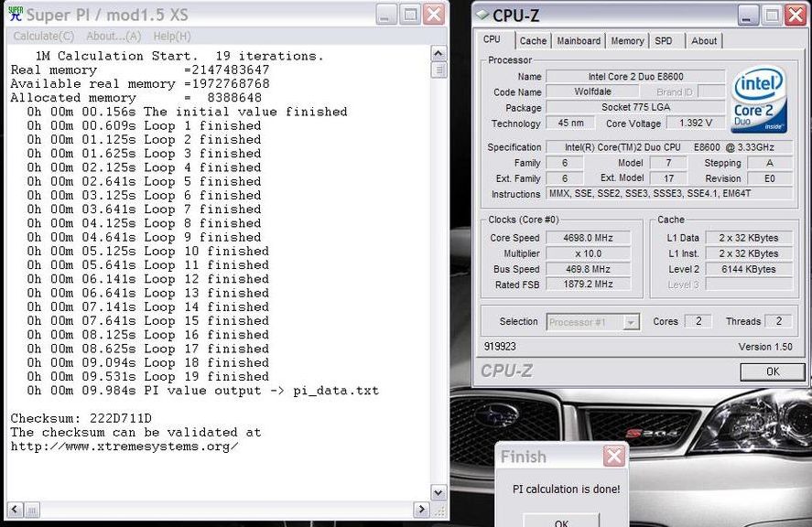
Task: Minimize the Super PI window
Action: [385, 15]
